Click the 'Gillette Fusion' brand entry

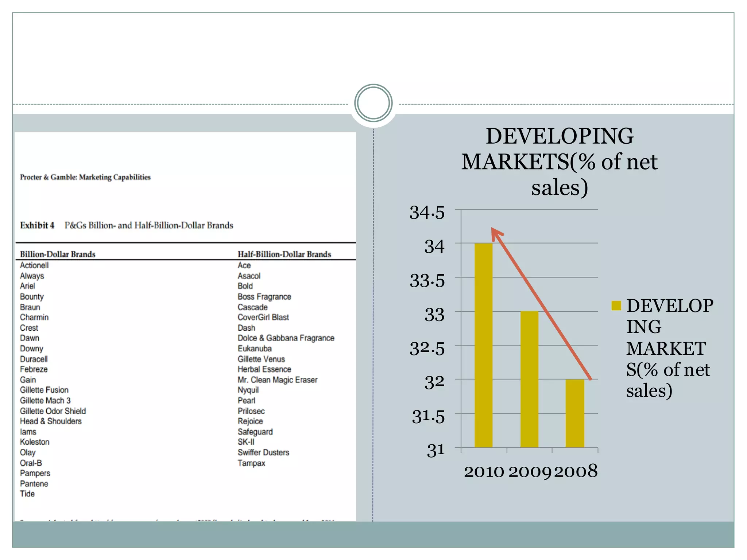(44, 390)
